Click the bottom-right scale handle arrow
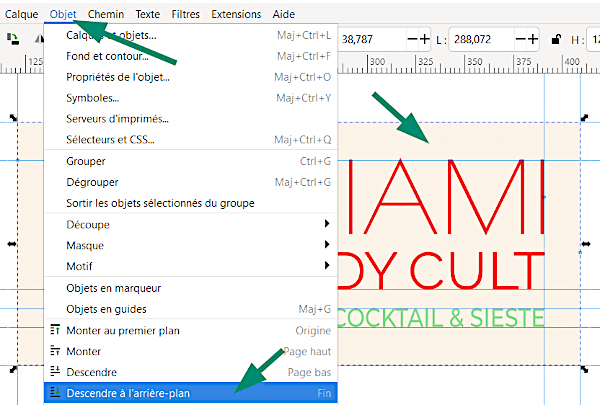The height and width of the screenshot is (405, 600). [x=584, y=369]
